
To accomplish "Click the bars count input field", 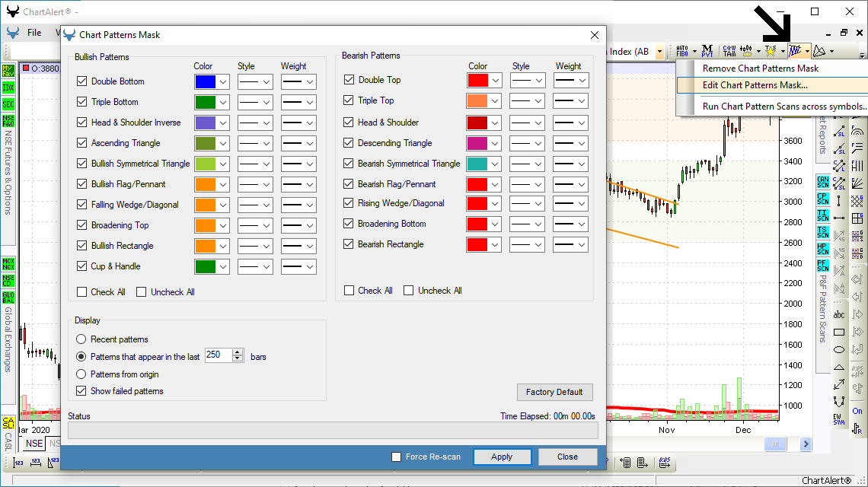I will point(219,355).
